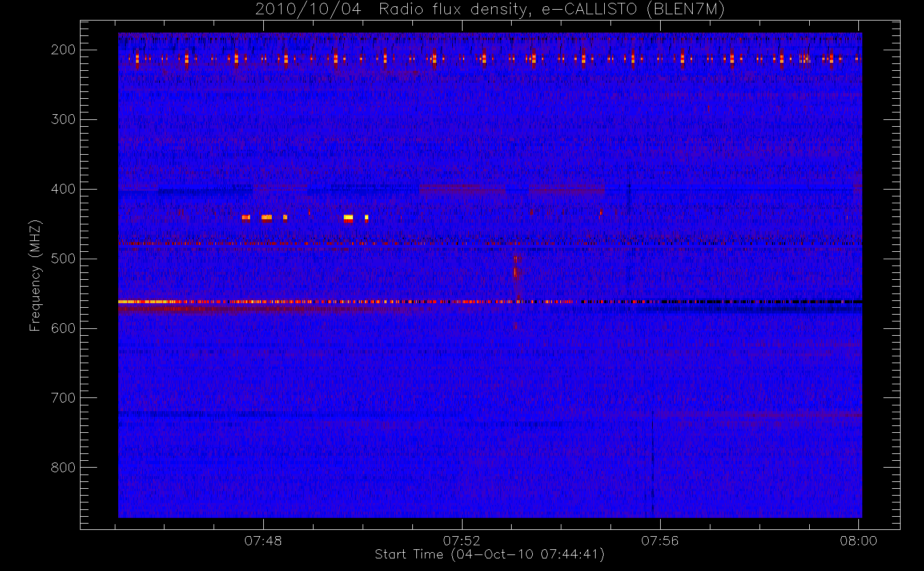Image resolution: width=924 pixels, height=571 pixels.
Task: Click the 07:48 time tick label
Action: [263, 541]
